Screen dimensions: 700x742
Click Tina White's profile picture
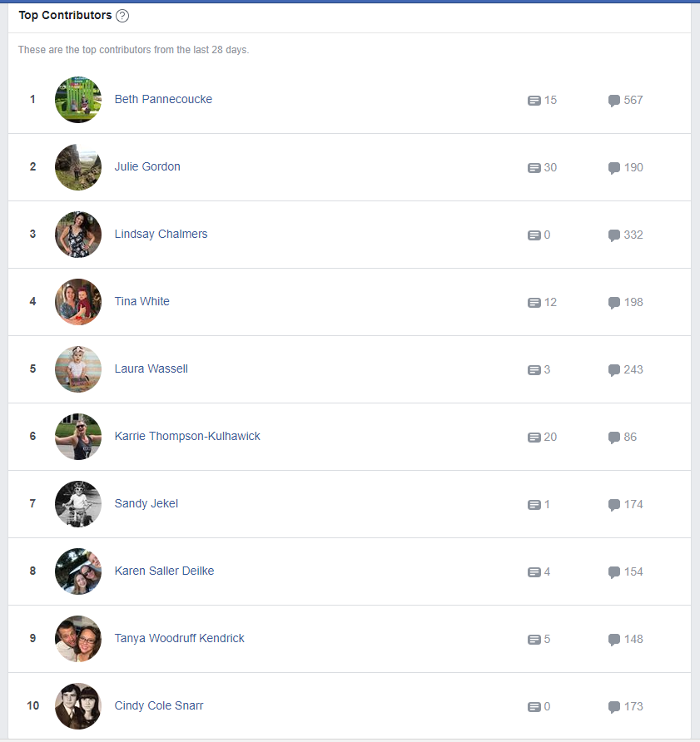click(x=78, y=302)
